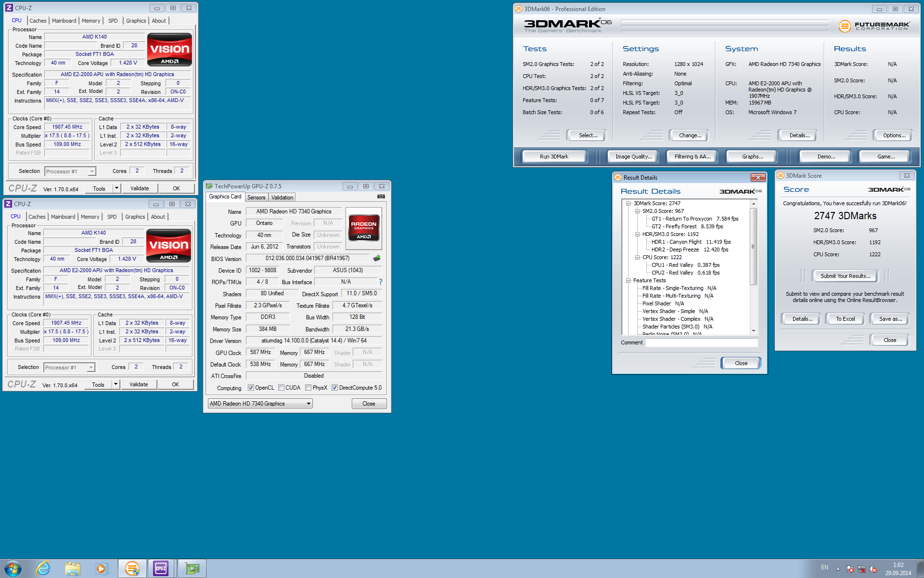Image resolution: width=924 pixels, height=578 pixels.
Task: Click the 3DMark Score title bar icon
Action: 781,176
